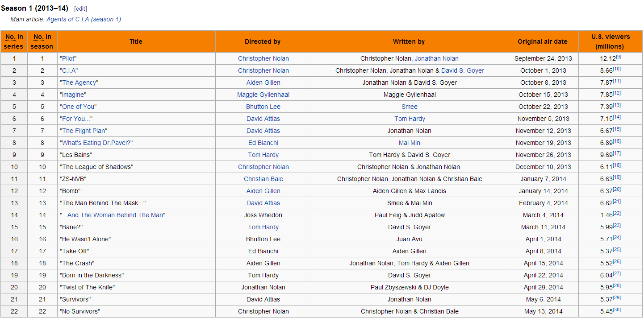Open the "One of You" episode link
The width and height of the screenshot is (644, 326).
coord(78,107)
